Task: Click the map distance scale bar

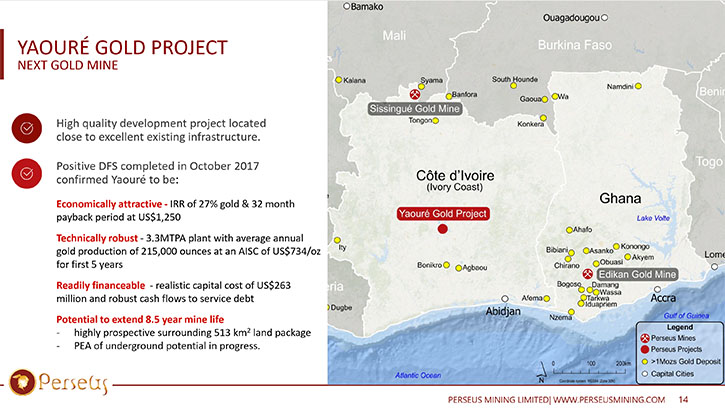Action: 592,369
